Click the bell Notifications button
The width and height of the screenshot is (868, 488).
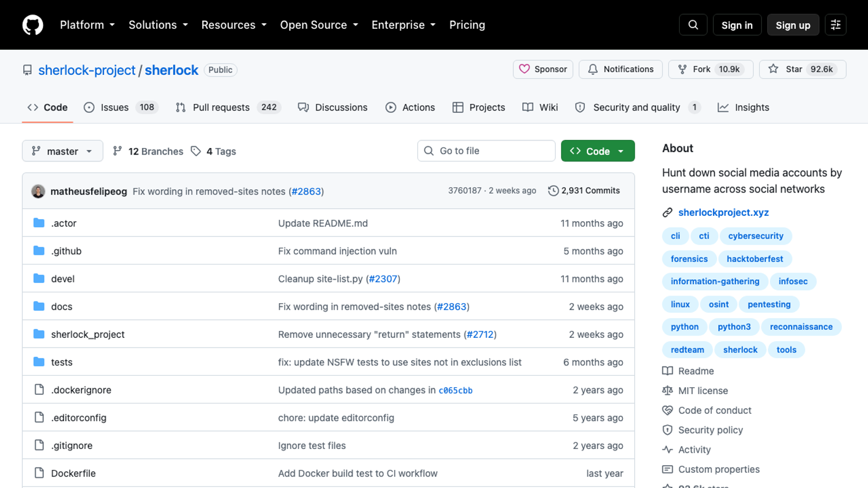pos(621,69)
